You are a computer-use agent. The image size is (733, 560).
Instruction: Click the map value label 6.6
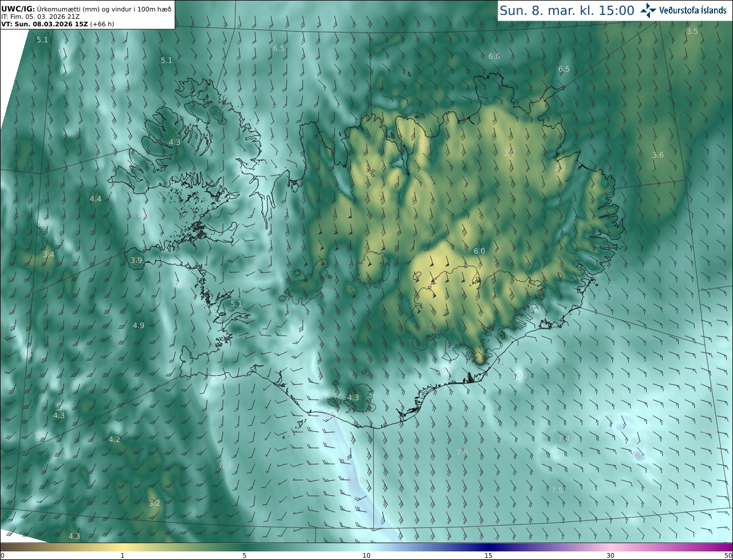(494, 56)
